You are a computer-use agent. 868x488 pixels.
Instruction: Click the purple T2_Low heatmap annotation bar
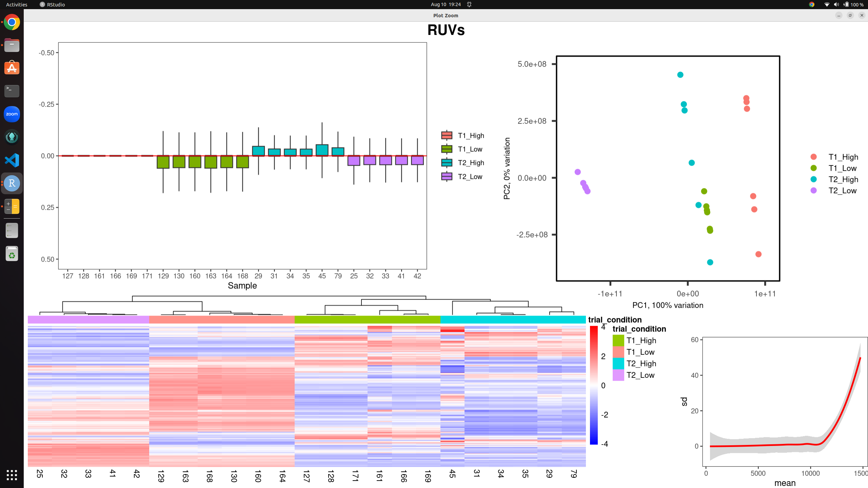click(x=88, y=320)
